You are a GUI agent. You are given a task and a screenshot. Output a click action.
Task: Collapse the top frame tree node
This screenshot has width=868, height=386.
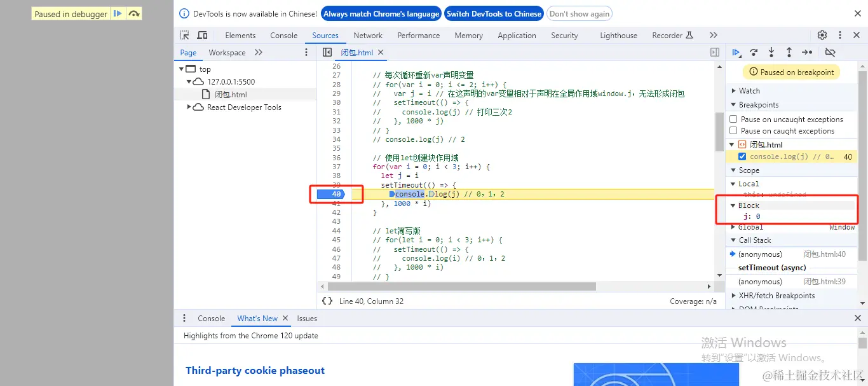tap(181, 69)
